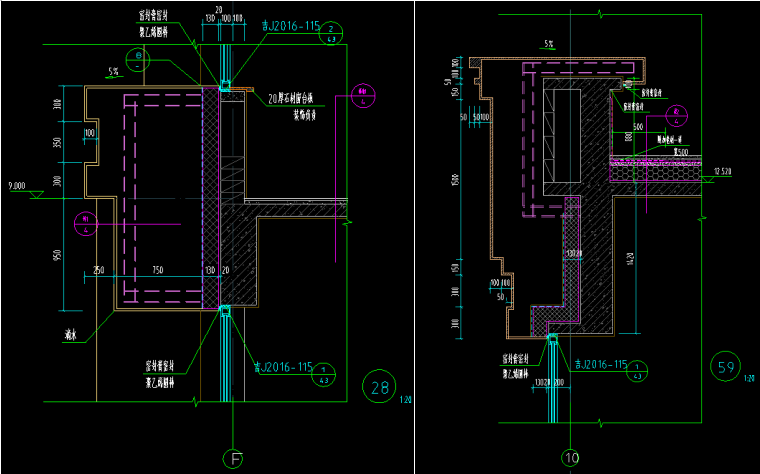Screen dimensions: 760x474
Task: Select the lower 吉J2016-115 reference in detail 28
Action: (x=284, y=367)
